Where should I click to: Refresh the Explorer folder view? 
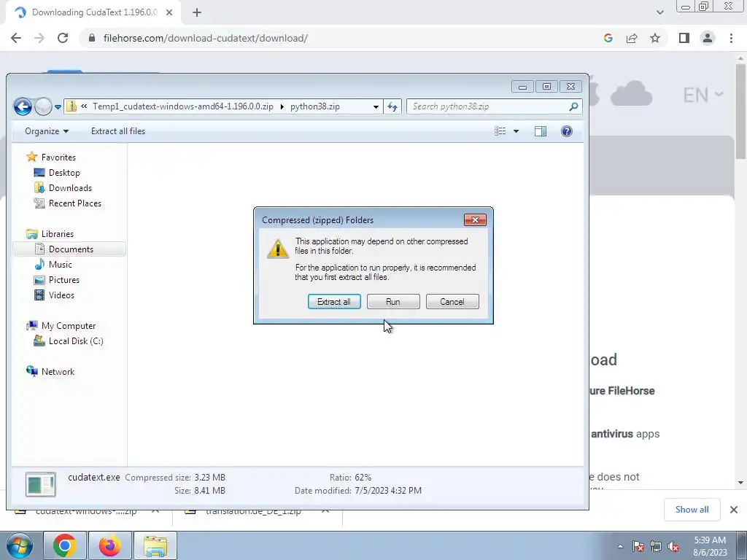click(x=392, y=106)
